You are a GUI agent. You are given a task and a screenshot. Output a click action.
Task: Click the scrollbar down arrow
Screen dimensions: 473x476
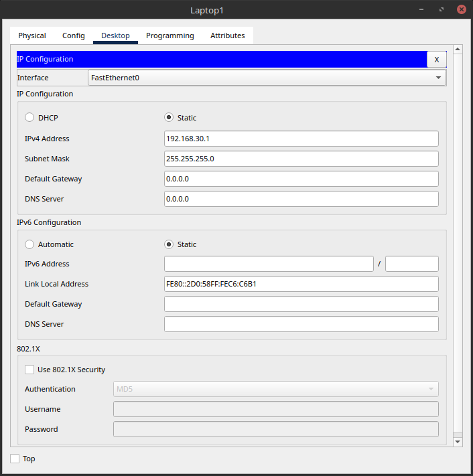(x=458, y=441)
